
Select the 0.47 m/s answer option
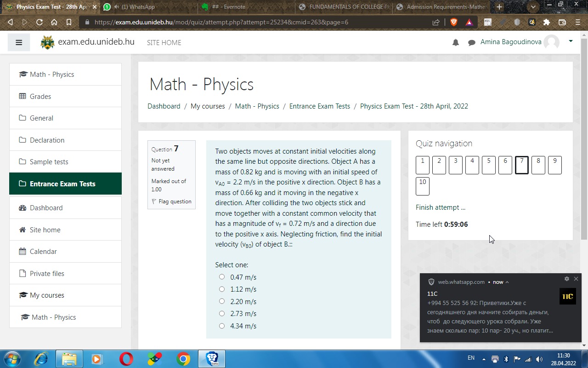pos(222,276)
